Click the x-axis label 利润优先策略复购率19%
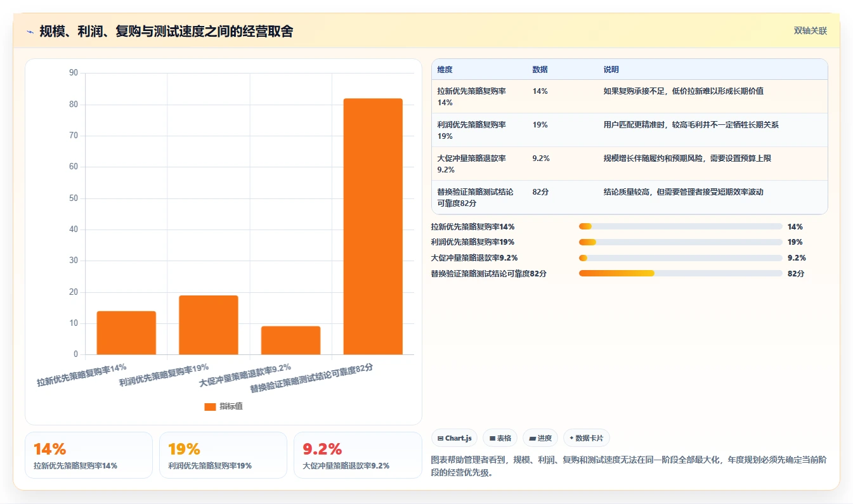The image size is (853, 504). (164, 375)
